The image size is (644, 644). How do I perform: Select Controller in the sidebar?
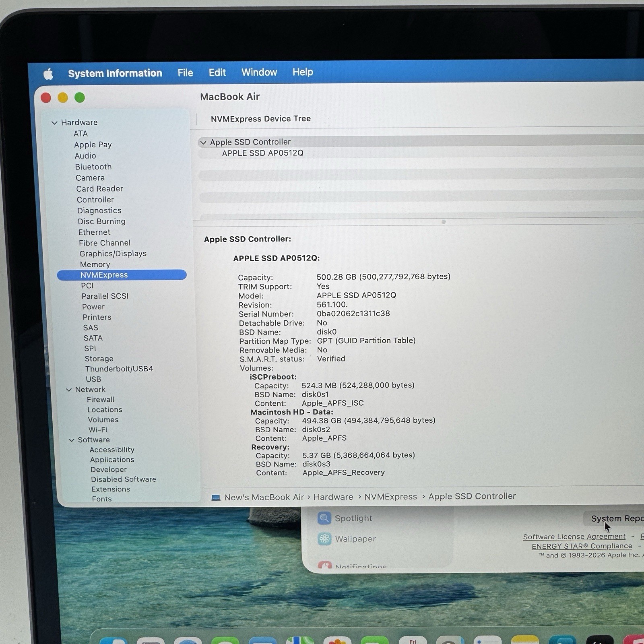95,200
